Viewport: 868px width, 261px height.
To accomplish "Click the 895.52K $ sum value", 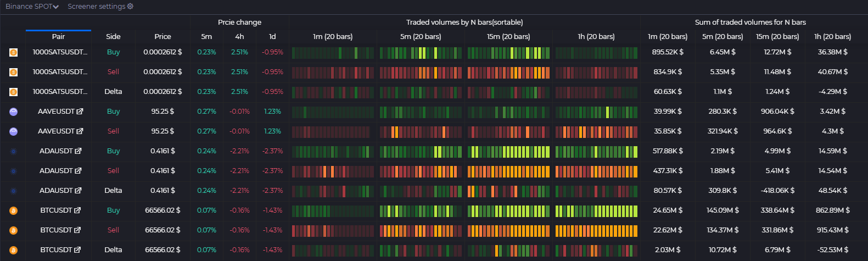I will point(668,52).
